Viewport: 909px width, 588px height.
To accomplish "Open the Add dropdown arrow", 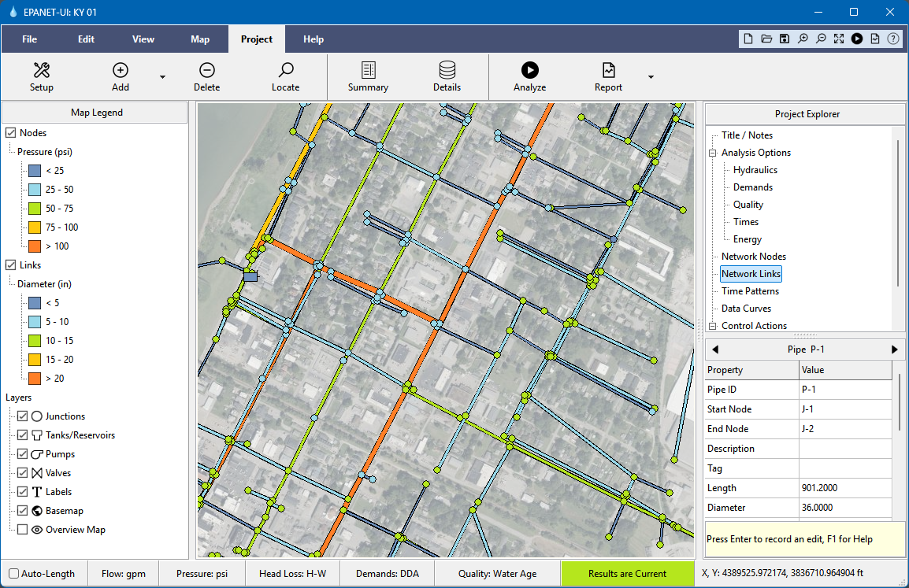I will click(163, 77).
